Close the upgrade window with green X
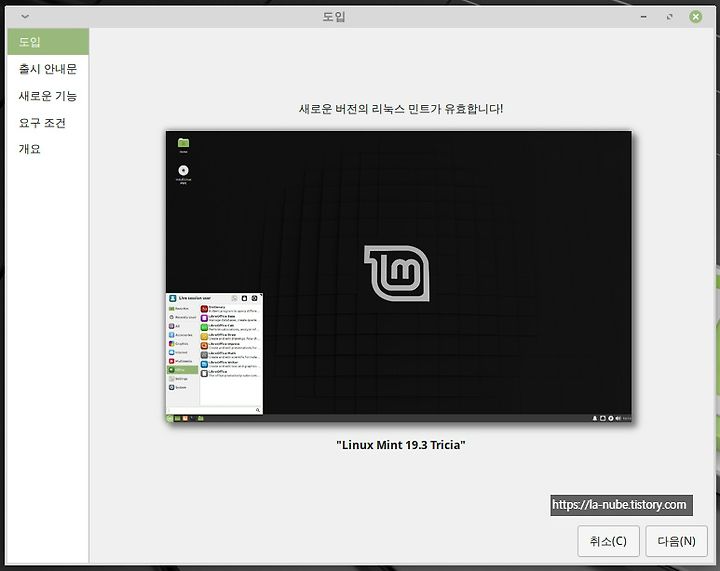The image size is (720, 571). (x=696, y=17)
